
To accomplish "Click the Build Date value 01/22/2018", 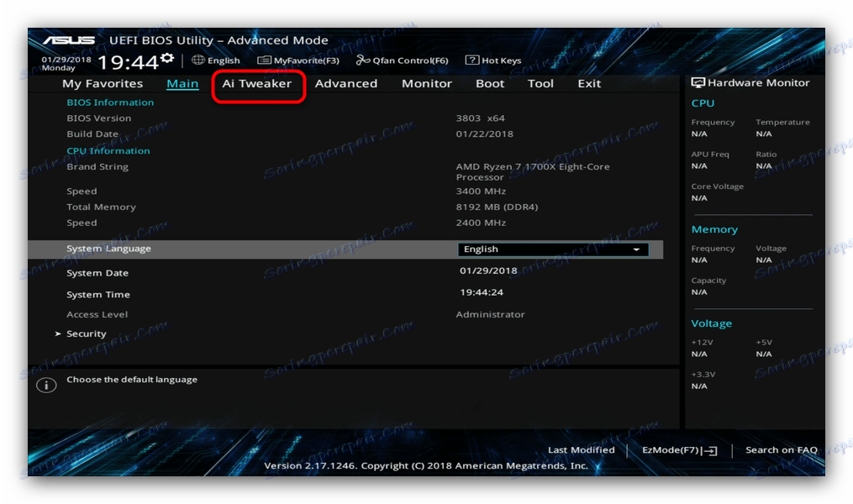I will [484, 134].
